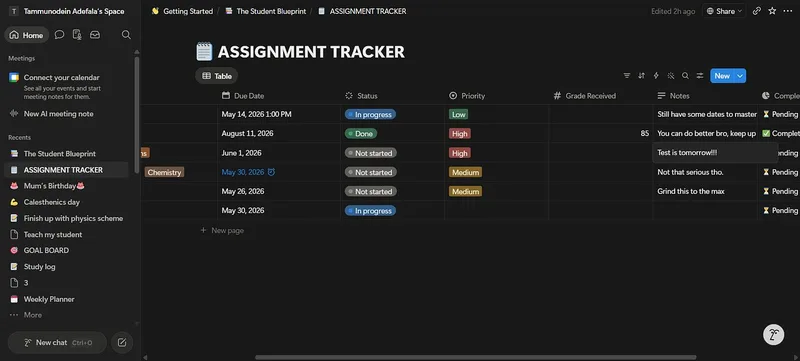Click note Grind this to the max
Image resolution: width=800 pixels, height=361 pixels.
coord(691,191)
